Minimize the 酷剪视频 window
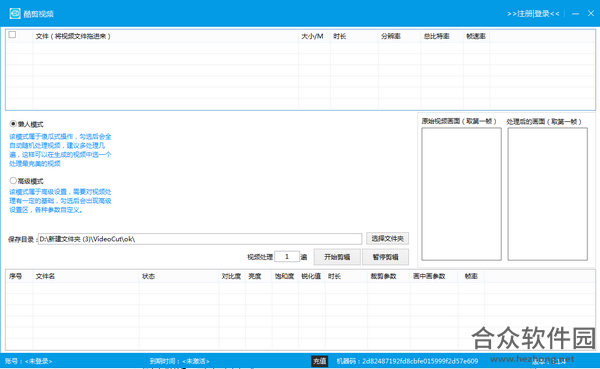The width and height of the screenshot is (600, 369). coord(575,14)
